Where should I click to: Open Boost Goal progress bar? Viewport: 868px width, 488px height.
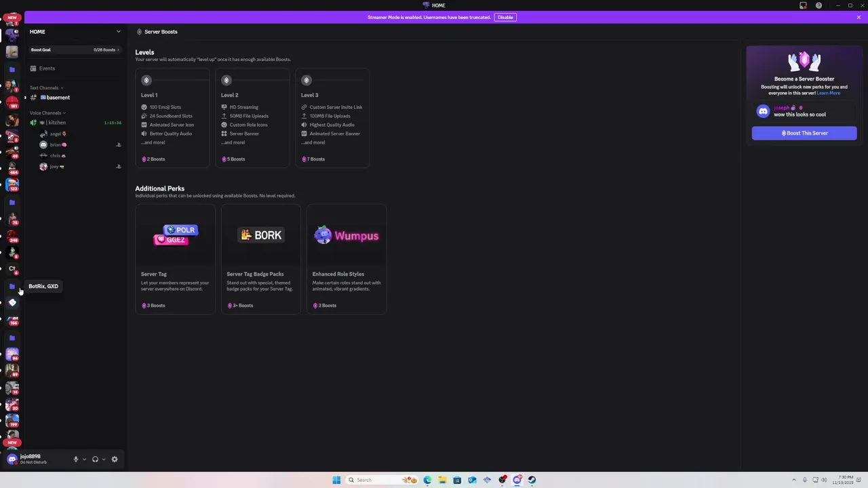pos(75,49)
